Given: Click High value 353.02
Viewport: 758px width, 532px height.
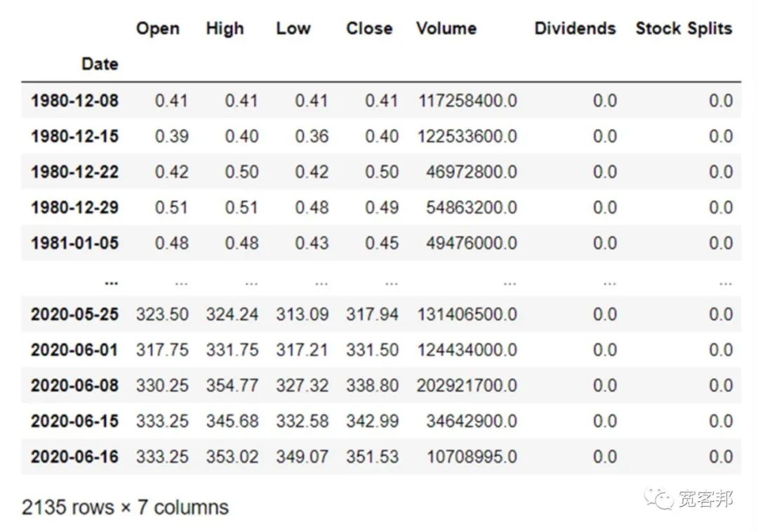Looking at the screenshot, I should tap(232, 457).
